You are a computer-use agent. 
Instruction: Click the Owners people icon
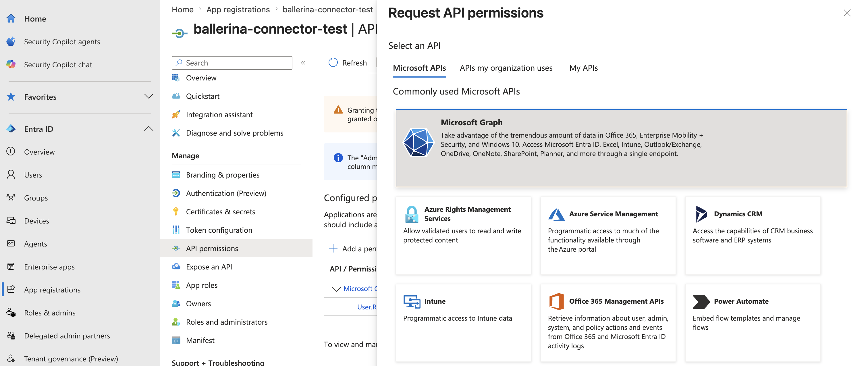(x=176, y=303)
